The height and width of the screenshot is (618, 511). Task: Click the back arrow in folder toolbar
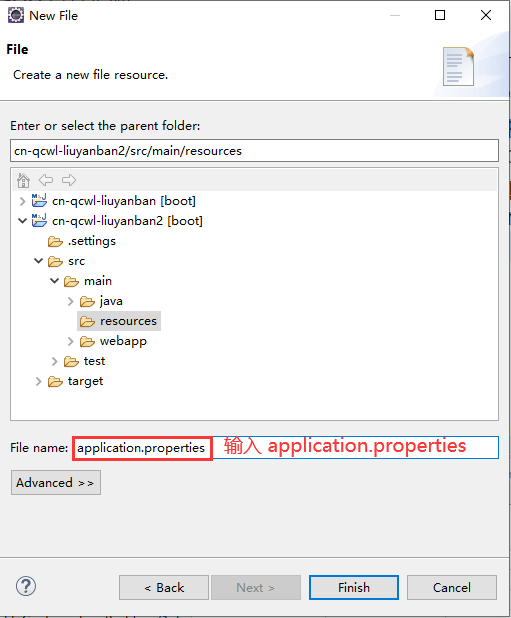coord(46,180)
